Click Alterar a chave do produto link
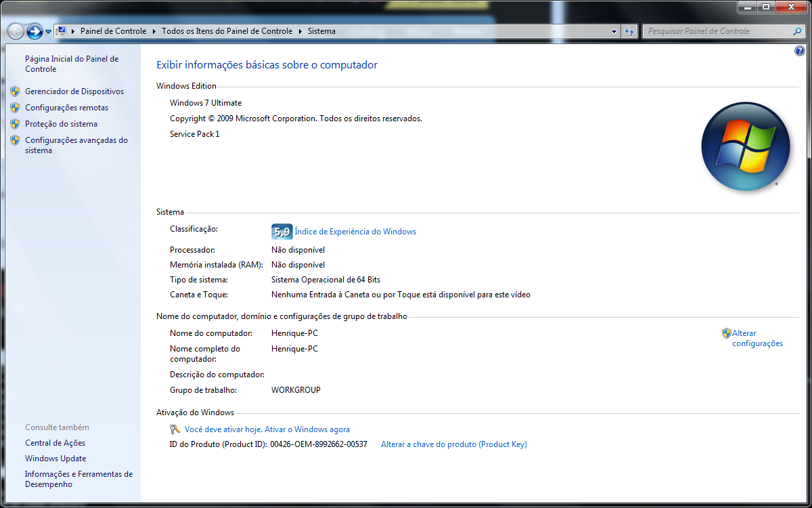Screen dimensions: 812x508 (x=454, y=444)
